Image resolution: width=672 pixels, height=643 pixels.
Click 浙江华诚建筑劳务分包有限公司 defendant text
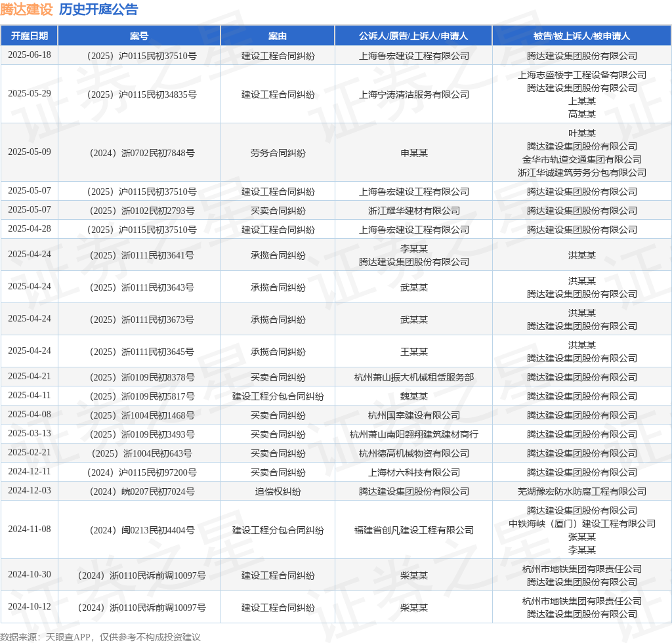pyautogui.click(x=582, y=173)
